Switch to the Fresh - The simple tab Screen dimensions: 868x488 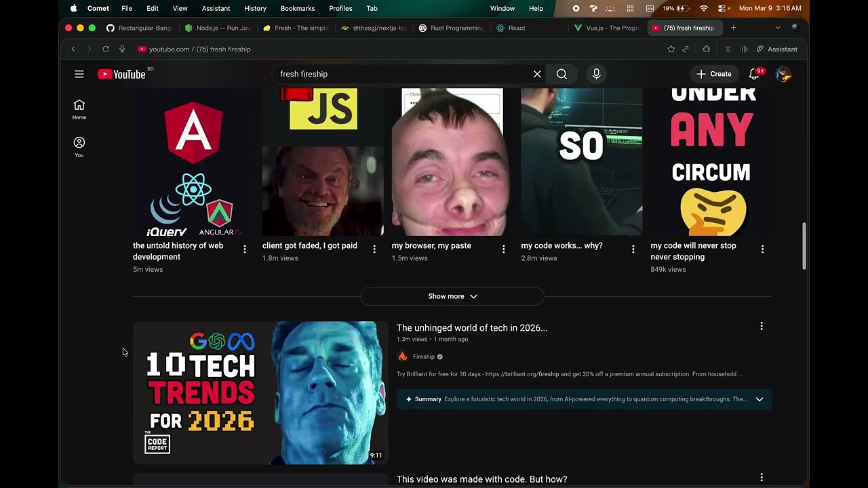pyautogui.click(x=295, y=28)
